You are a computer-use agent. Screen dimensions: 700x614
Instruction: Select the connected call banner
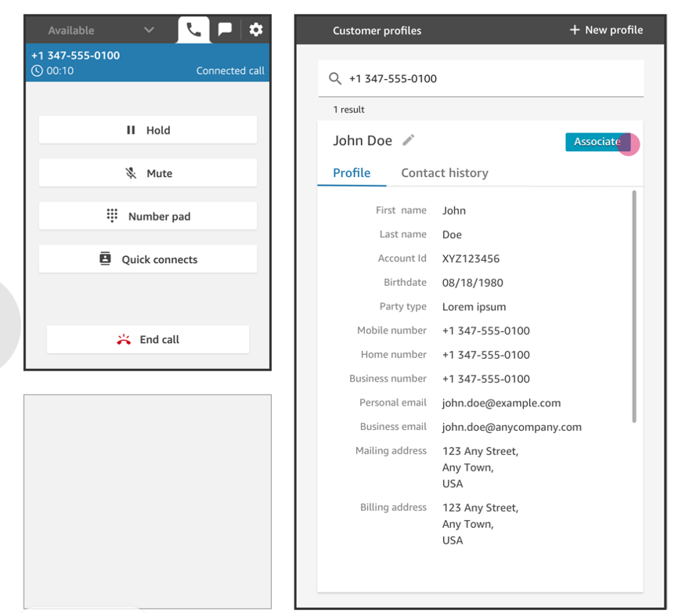coord(147,63)
